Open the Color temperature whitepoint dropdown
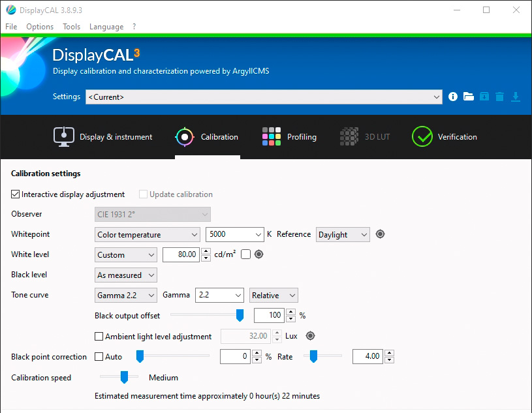 (148, 235)
